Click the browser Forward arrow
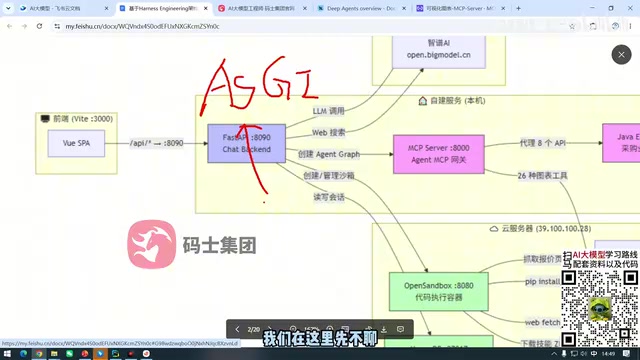The width and height of the screenshot is (640, 360). pyautogui.click(x=24, y=26)
